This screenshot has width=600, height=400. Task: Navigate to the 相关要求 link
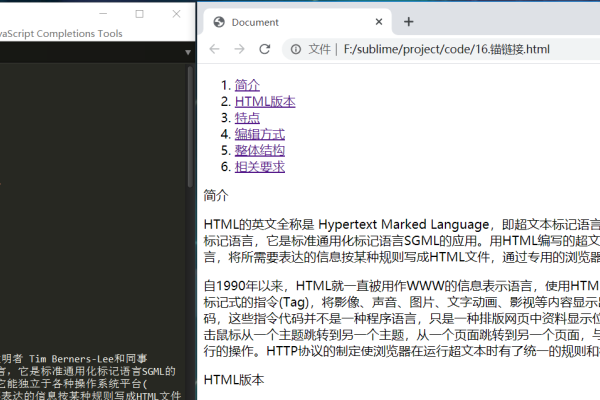click(x=259, y=167)
